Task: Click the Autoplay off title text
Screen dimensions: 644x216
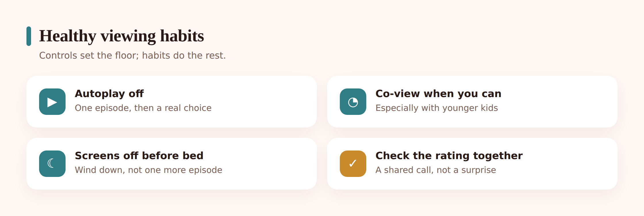Action: click(109, 94)
